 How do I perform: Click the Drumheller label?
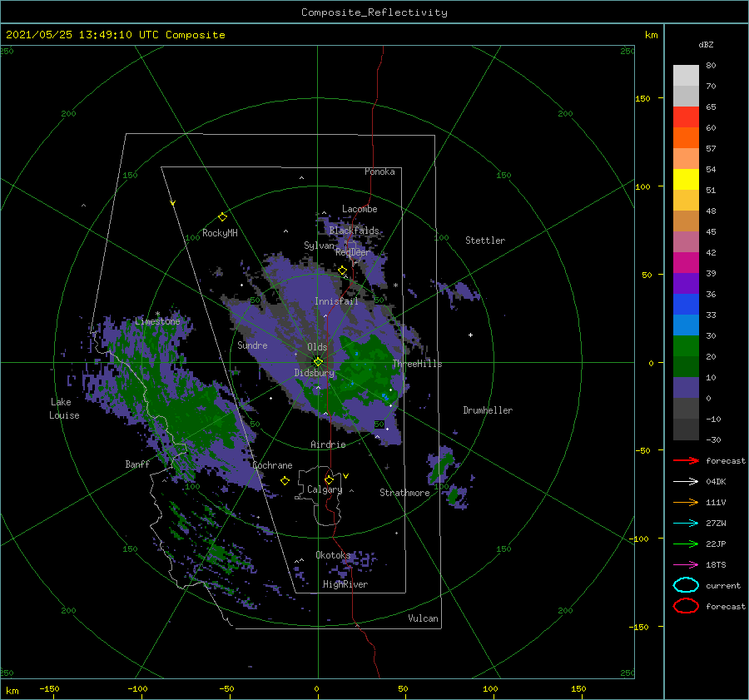488,410
